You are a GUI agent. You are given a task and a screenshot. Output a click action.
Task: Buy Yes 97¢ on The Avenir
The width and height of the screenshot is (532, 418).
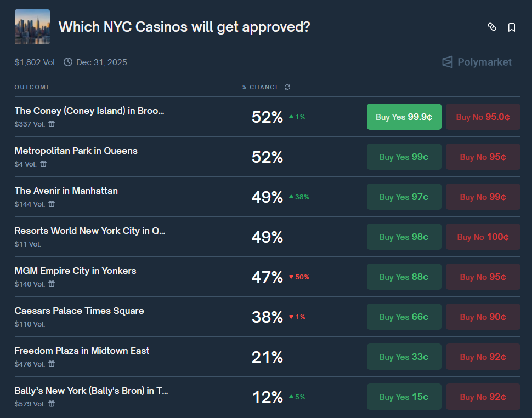coord(404,197)
